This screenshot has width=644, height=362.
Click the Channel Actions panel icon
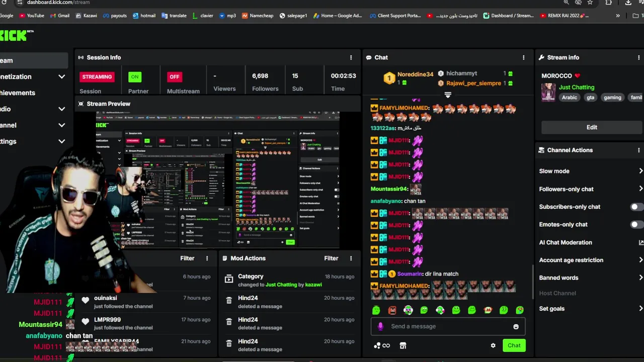[541, 150]
